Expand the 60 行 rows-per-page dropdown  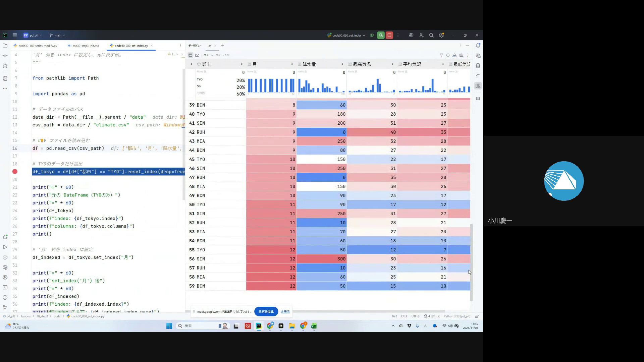coord(208,55)
